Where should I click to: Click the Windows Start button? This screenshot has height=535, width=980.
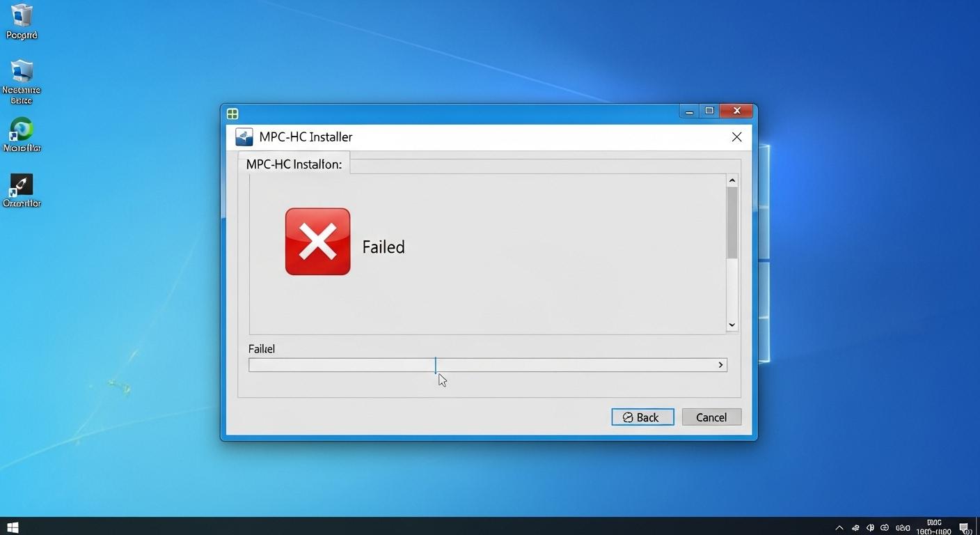12,527
